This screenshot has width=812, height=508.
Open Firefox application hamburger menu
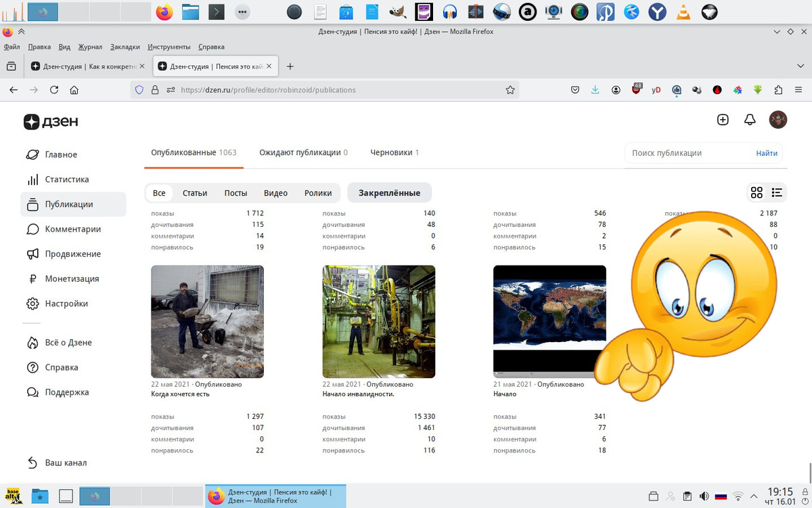(x=798, y=89)
